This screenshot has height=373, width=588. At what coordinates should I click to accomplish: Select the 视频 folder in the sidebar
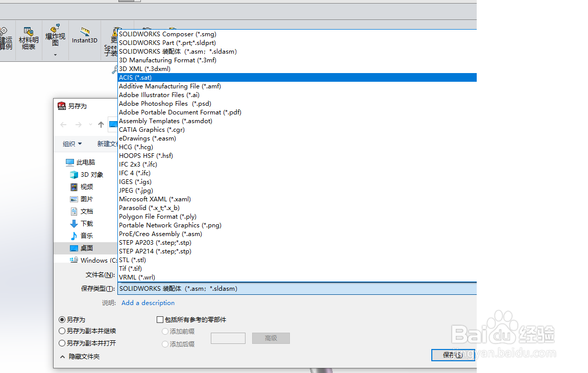(x=82, y=187)
